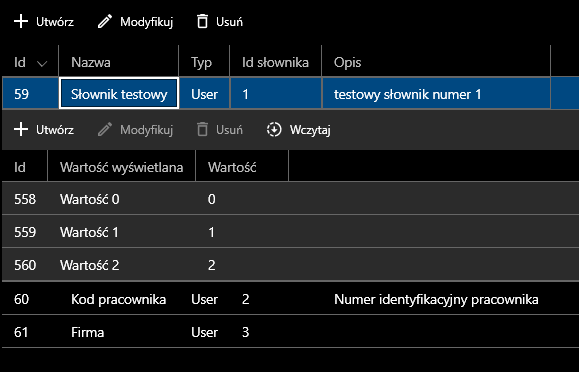
Task: Click Id słownika value 1 in row 59
Action: [x=276, y=94]
